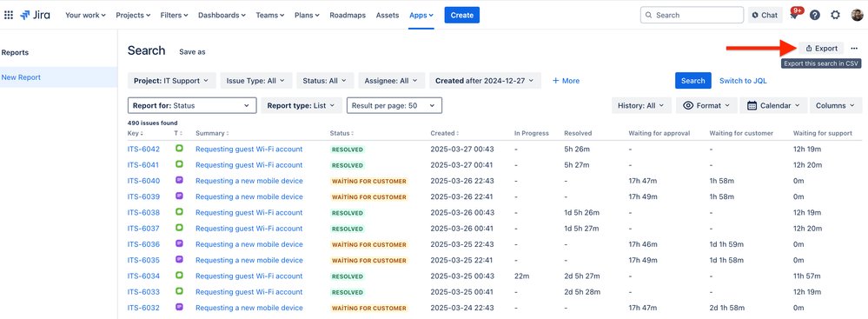Open the Report for: Status dropdown

[x=192, y=105]
